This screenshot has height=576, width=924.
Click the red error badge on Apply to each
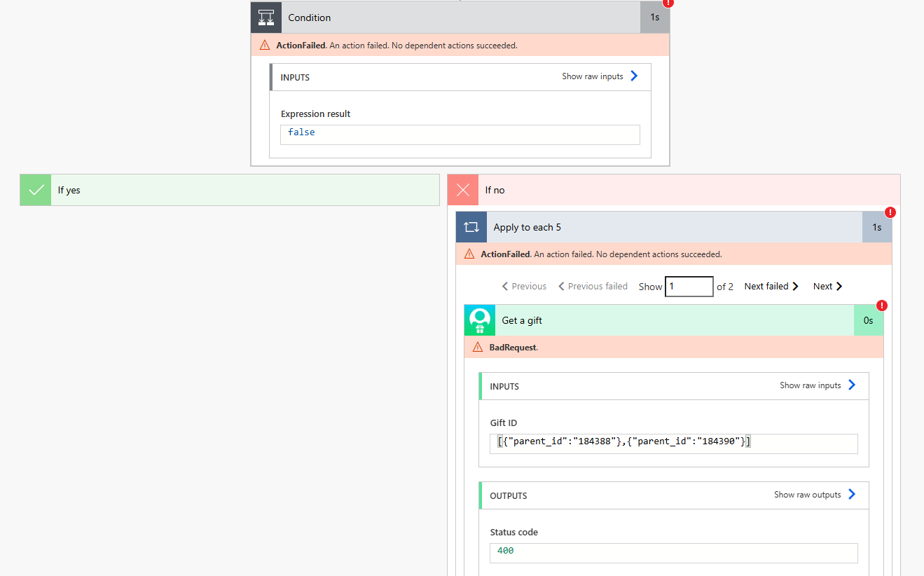pos(890,212)
